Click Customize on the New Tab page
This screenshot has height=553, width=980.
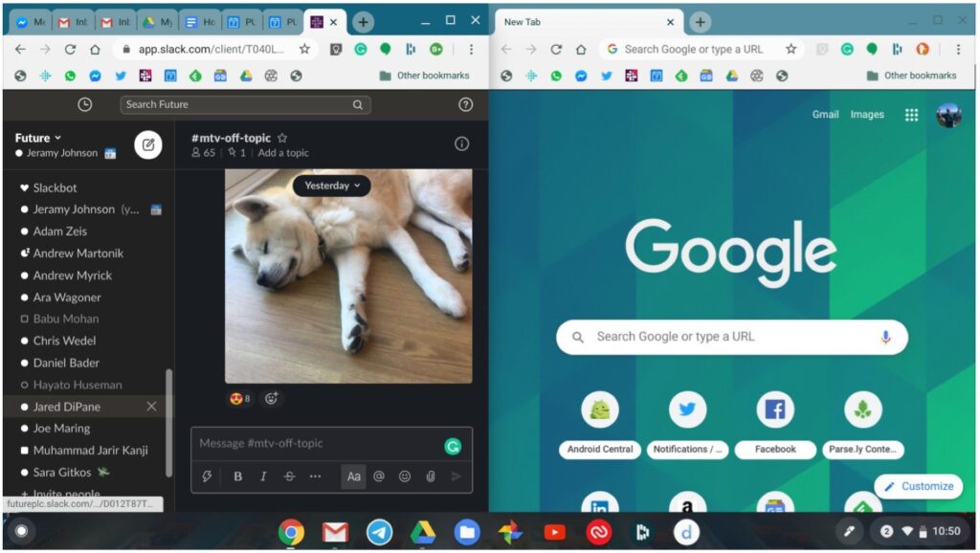coord(918,485)
